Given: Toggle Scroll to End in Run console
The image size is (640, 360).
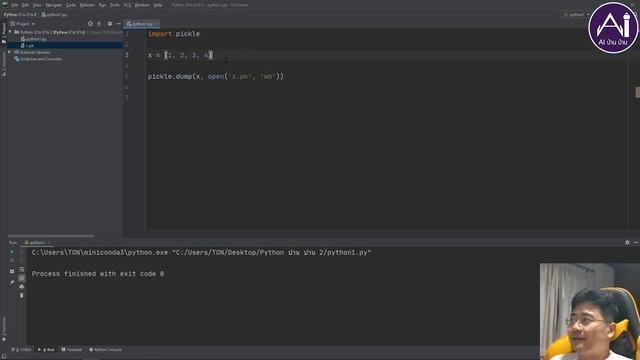Looking at the screenshot, I should [22, 278].
